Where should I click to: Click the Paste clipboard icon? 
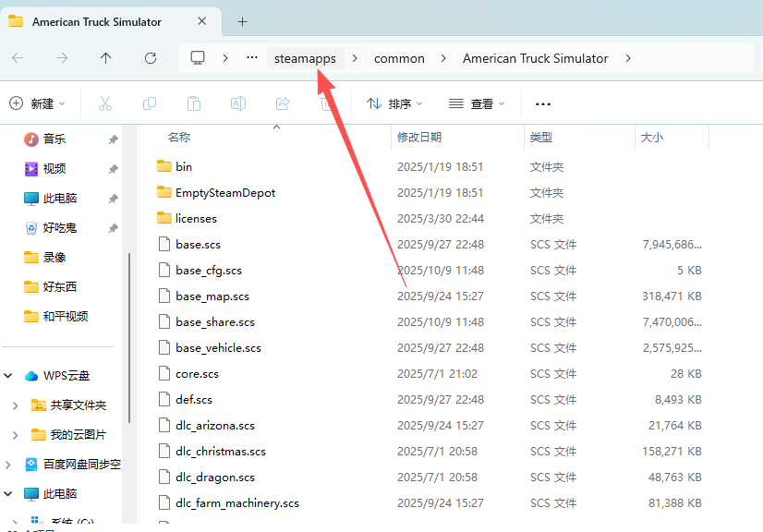(194, 104)
